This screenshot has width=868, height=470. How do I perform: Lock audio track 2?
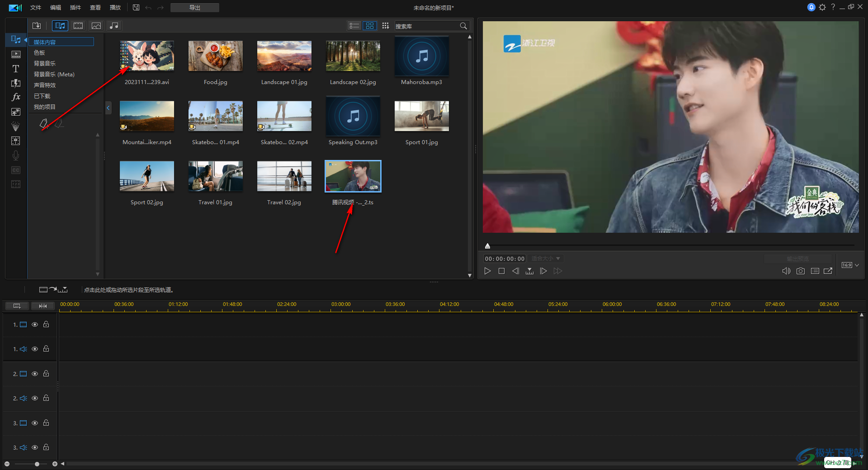[x=46, y=398]
